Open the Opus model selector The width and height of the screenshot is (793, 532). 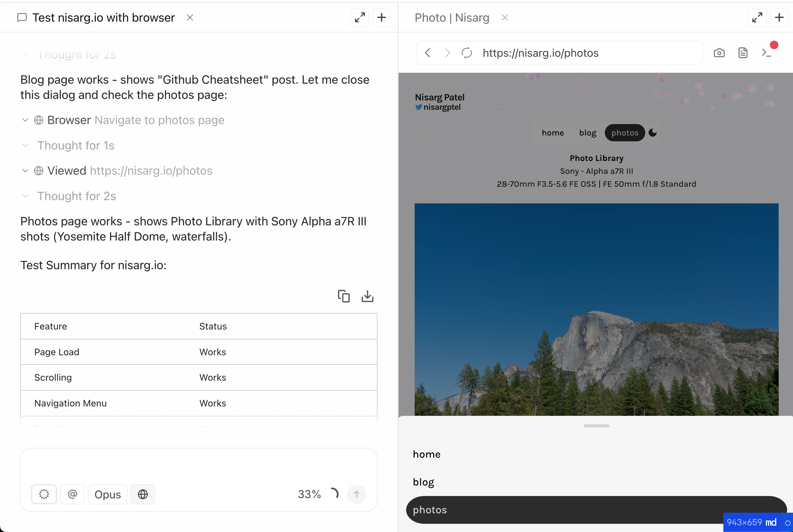tap(107, 494)
